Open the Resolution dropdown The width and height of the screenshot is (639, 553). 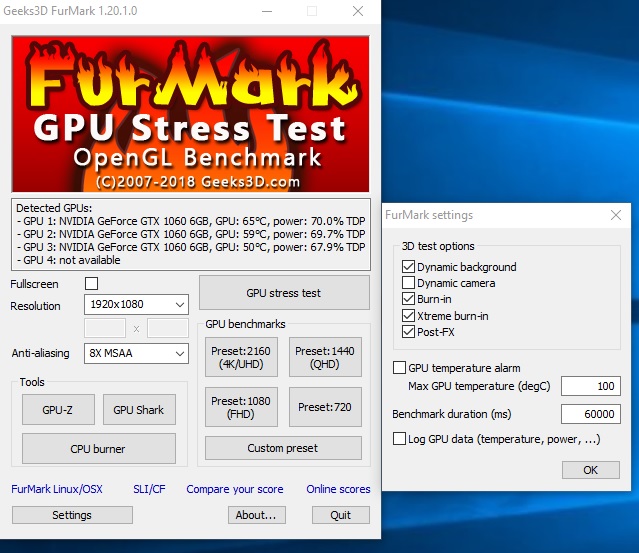click(x=136, y=304)
